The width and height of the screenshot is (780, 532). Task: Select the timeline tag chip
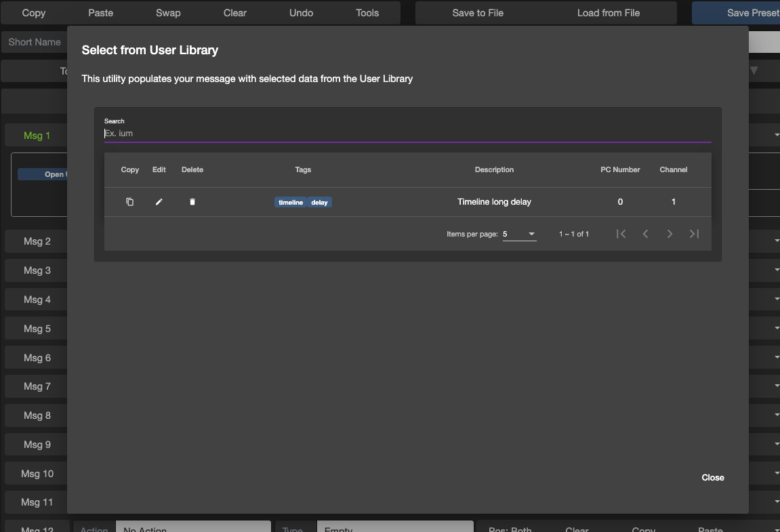(x=291, y=202)
